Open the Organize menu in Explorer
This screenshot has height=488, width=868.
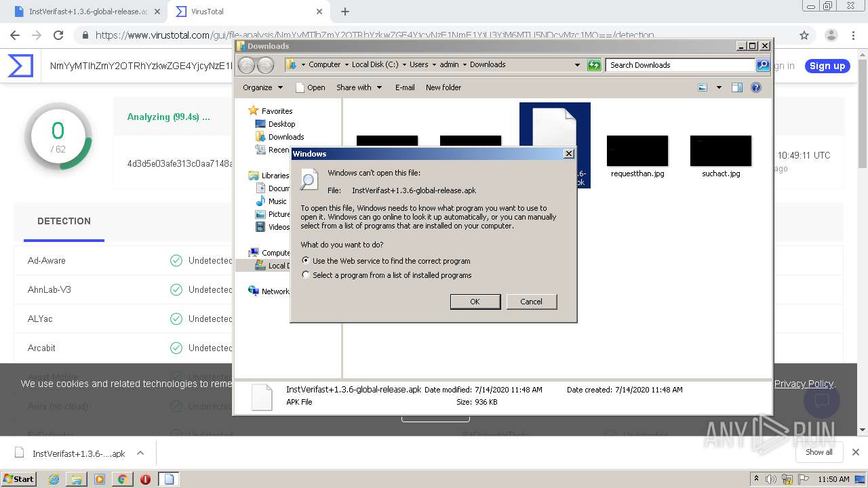(x=262, y=87)
